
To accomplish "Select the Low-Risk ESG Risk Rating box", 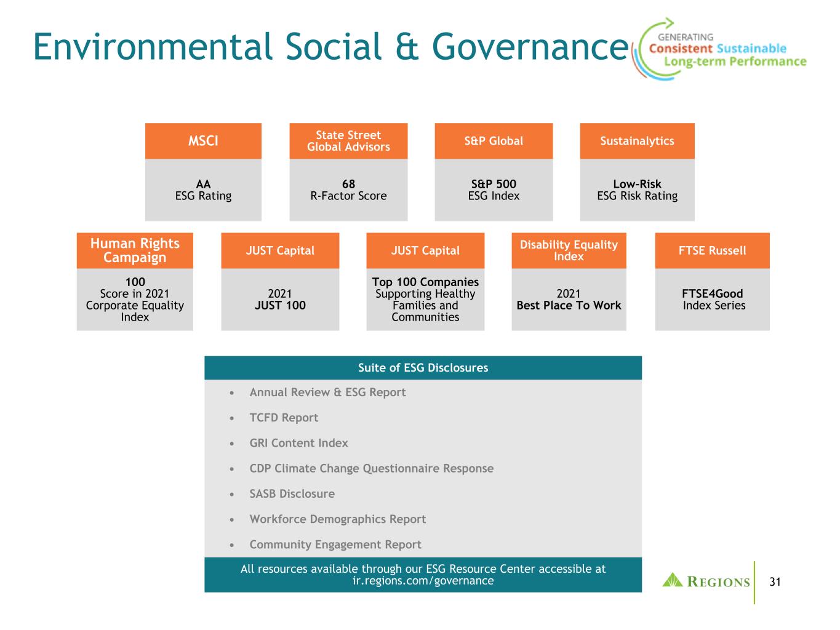I will pyautogui.click(x=637, y=190).
